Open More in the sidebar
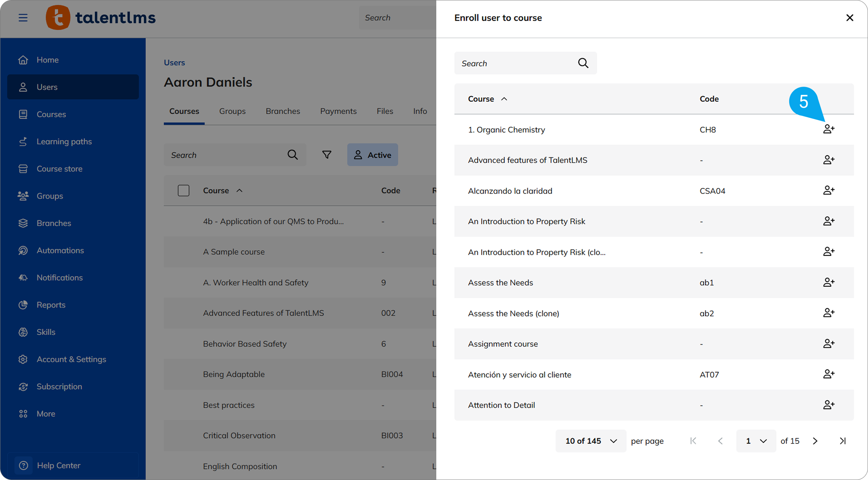This screenshot has width=868, height=480. tap(73, 414)
